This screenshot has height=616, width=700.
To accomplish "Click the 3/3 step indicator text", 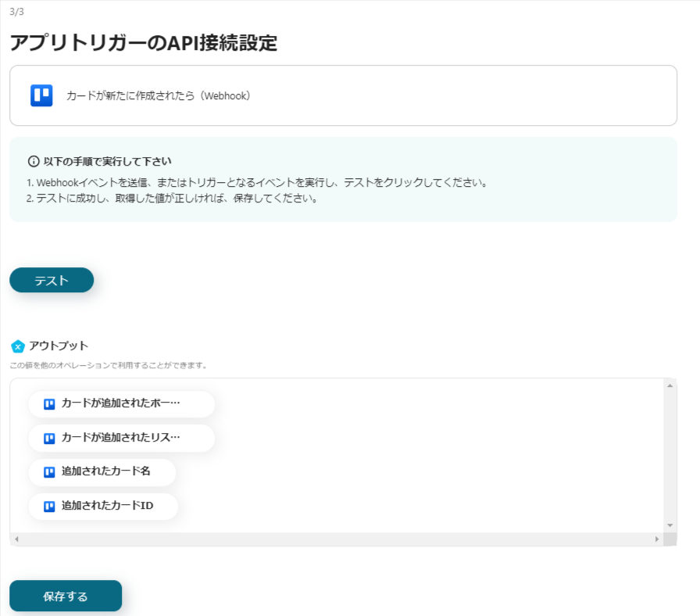I will [x=16, y=12].
